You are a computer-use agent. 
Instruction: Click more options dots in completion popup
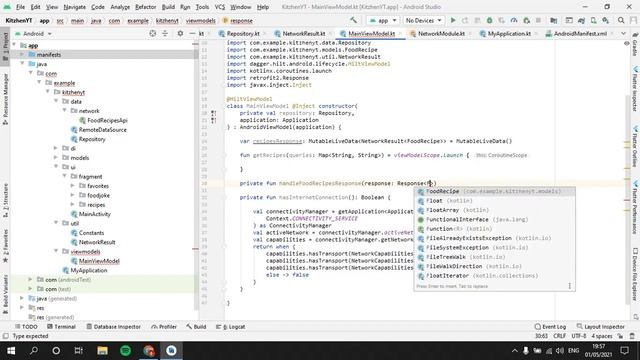569,286
